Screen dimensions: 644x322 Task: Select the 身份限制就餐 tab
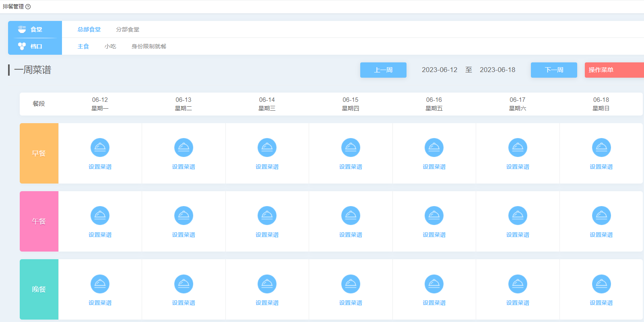pos(149,46)
